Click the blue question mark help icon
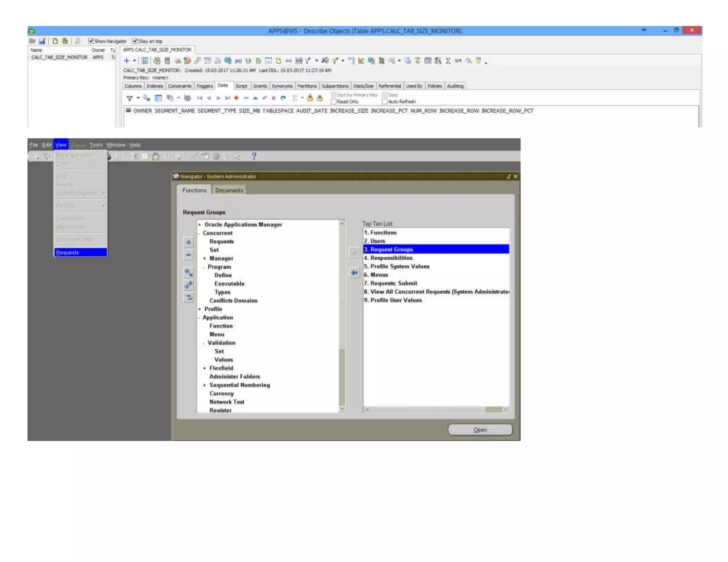728x562 pixels. [254, 156]
